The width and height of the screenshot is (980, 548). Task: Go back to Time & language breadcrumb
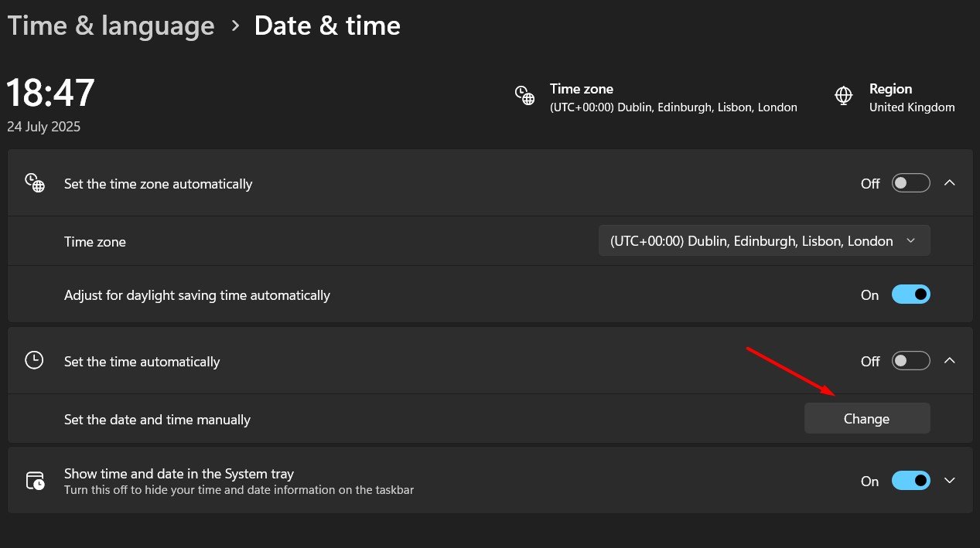tap(111, 26)
